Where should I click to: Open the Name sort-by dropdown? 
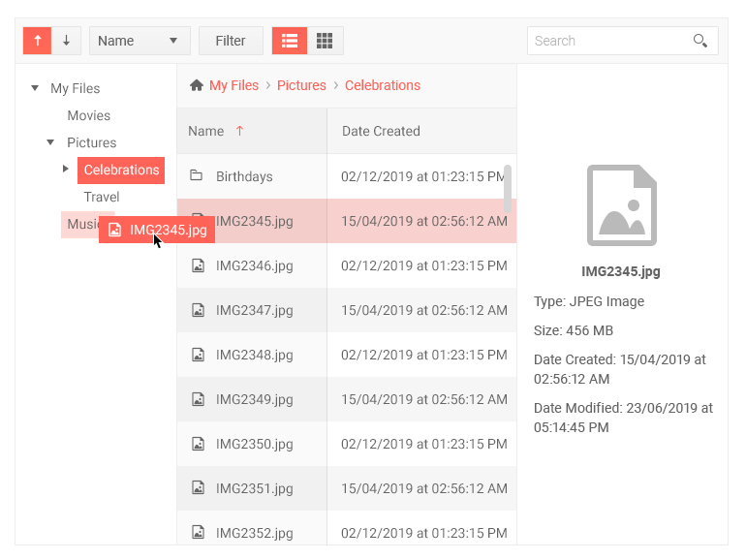click(140, 41)
